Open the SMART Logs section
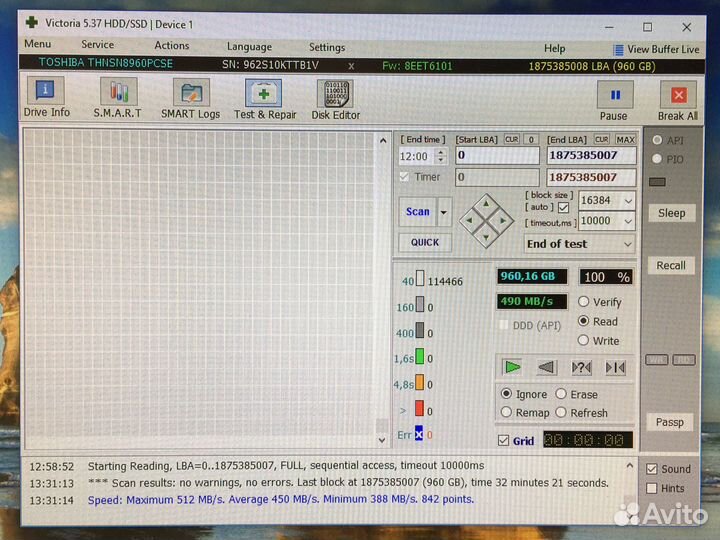720x540 pixels. [x=190, y=99]
